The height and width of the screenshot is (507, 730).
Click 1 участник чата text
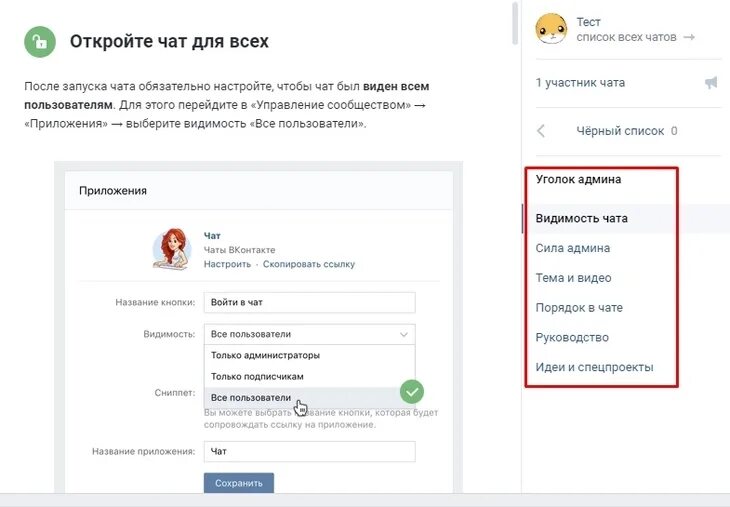(x=580, y=83)
